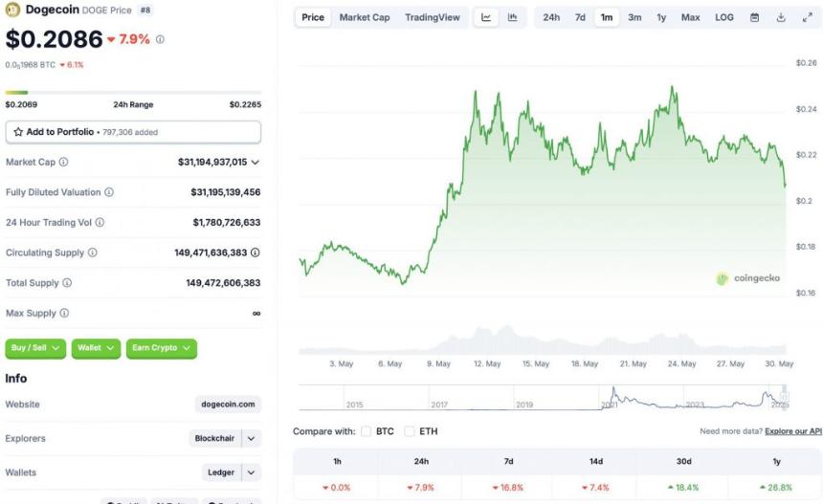Toggle LOG scale on chart
Screen dimensions: 823x504
point(724,17)
